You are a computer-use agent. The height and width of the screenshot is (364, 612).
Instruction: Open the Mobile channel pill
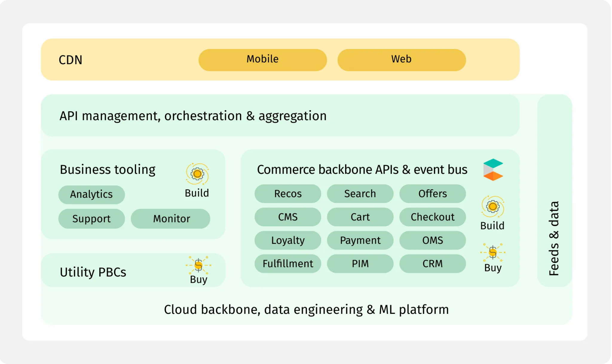point(262,59)
